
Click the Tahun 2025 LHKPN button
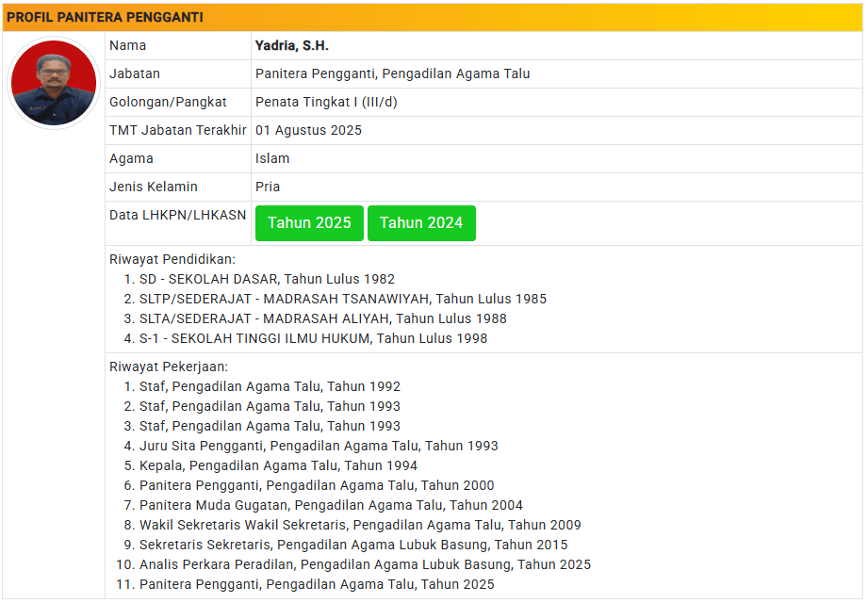coord(309,223)
